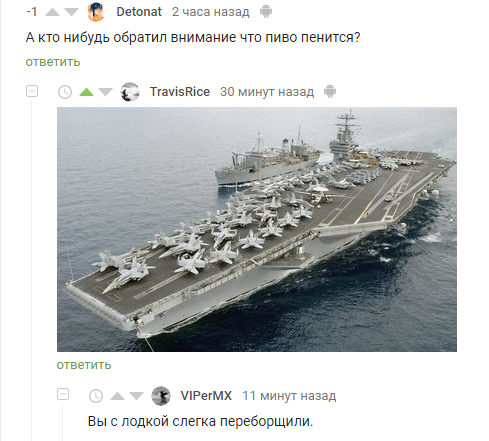Screen dimensions: 489x441
Task: Collapse TravisRice's comment thread
Action: 32,91
